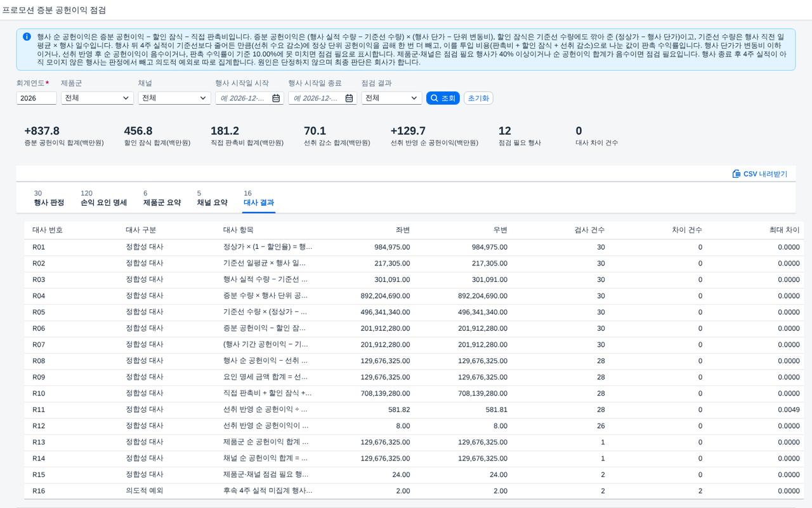
Task: Sort by the 최대 차이 column header
Action: [x=785, y=230]
